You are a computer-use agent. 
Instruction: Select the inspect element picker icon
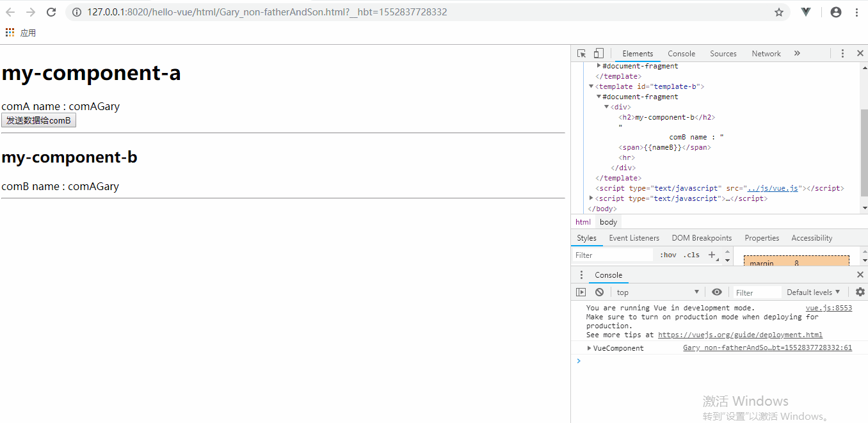click(581, 54)
